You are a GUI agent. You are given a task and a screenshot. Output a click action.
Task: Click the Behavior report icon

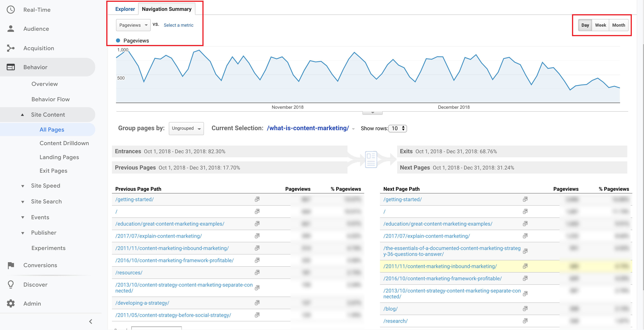tap(11, 67)
